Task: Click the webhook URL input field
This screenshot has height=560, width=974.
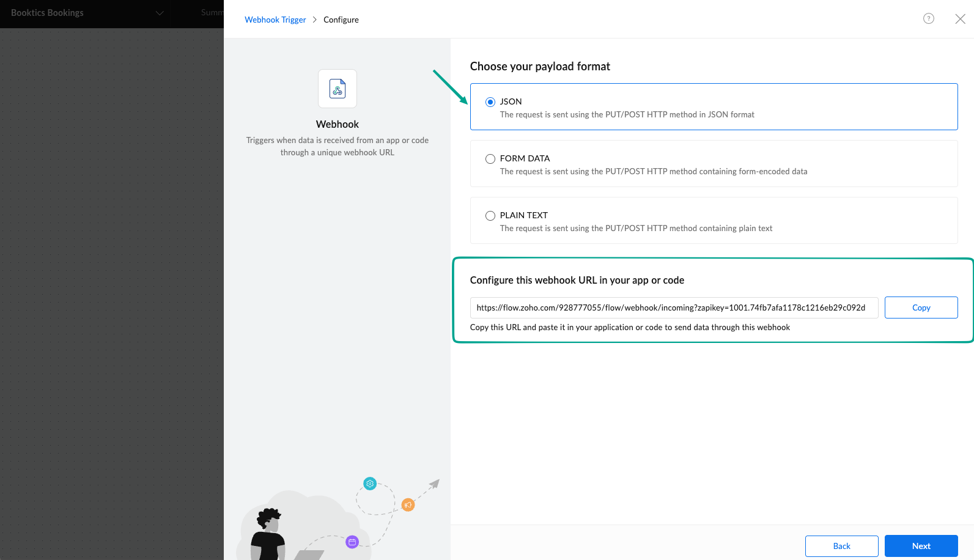Action: click(674, 308)
